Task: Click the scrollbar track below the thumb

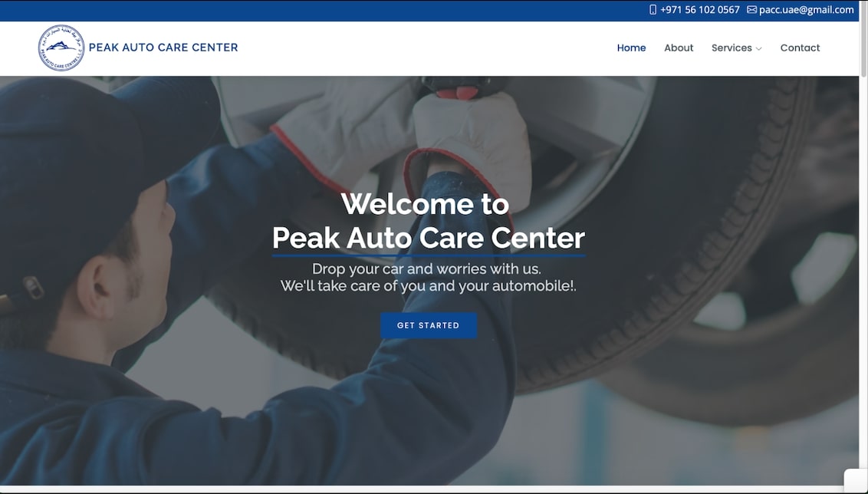Action: (863, 277)
